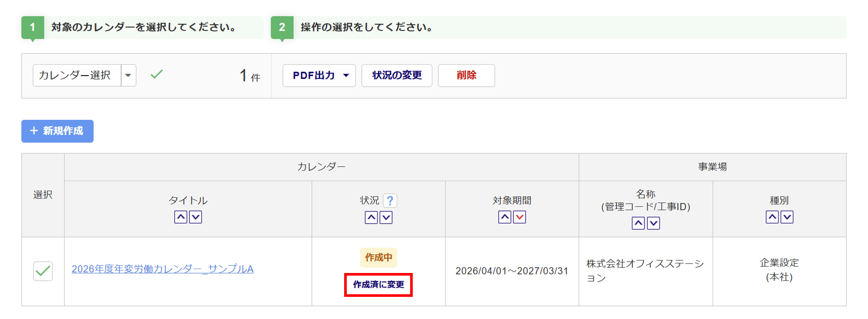Click the 作成中 status badge
Screen dimensions: 868x319
coord(378,257)
